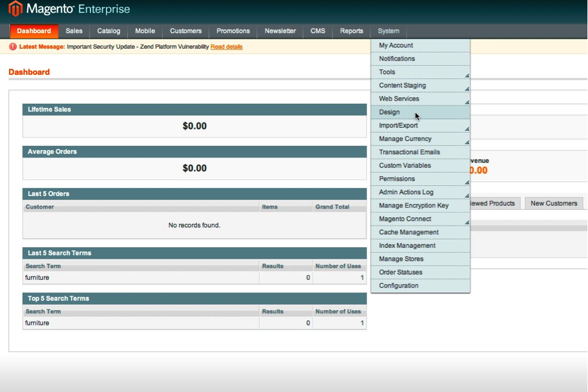This screenshot has width=588, height=392.
Task: Open the Catalog menu
Action: [x=109, y=31]
